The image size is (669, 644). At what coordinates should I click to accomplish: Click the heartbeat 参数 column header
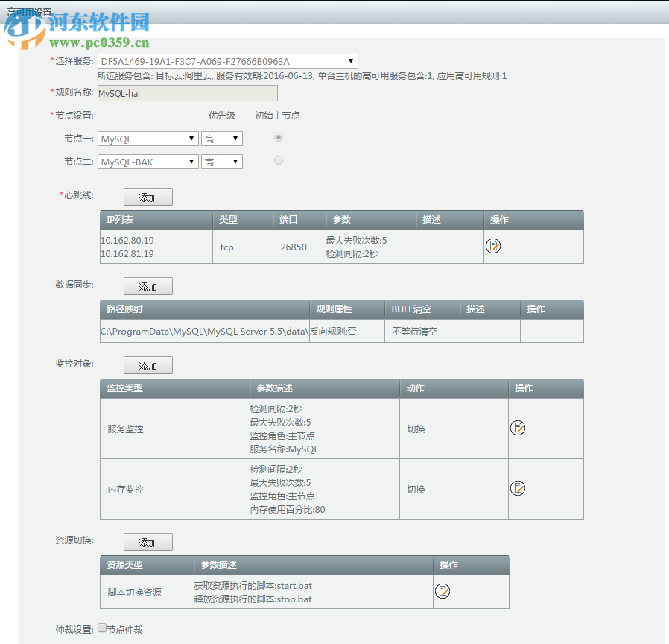(x=371, y=220)
